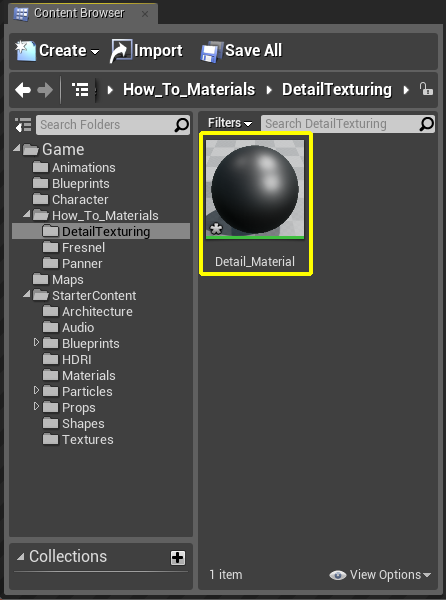The height and width of the screenshot is (600, 446).
Task: Expand breadcrumb arrow after DetailTexturing
Action: point(406,90)
